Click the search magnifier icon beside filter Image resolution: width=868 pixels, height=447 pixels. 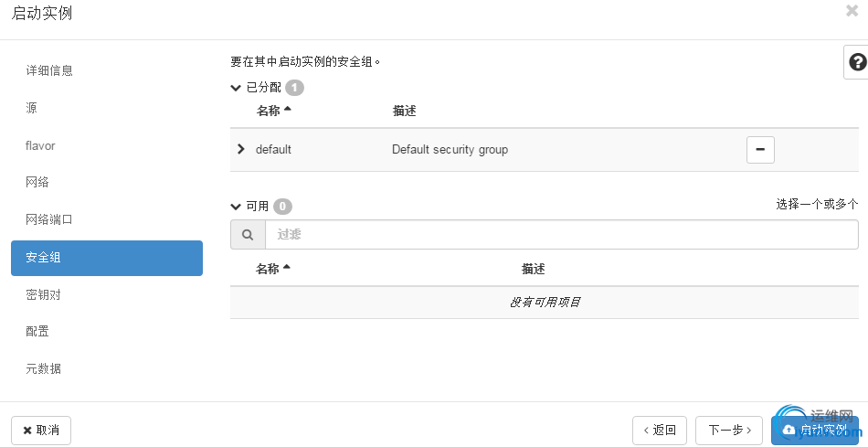tap(248, 235)
